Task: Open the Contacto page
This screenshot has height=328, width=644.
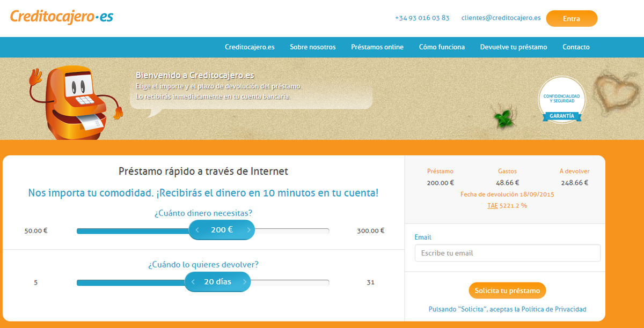Action: point(576,47)
